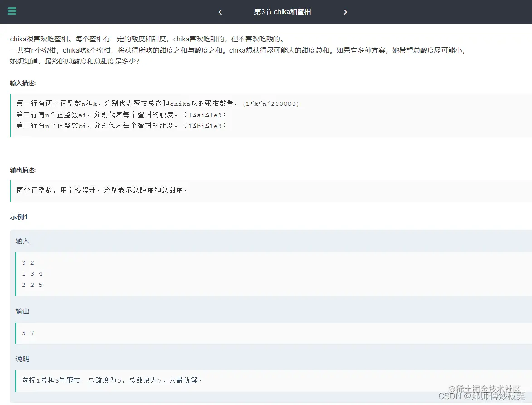
Task: Select sample input line '3 2'
Action: 28,262
